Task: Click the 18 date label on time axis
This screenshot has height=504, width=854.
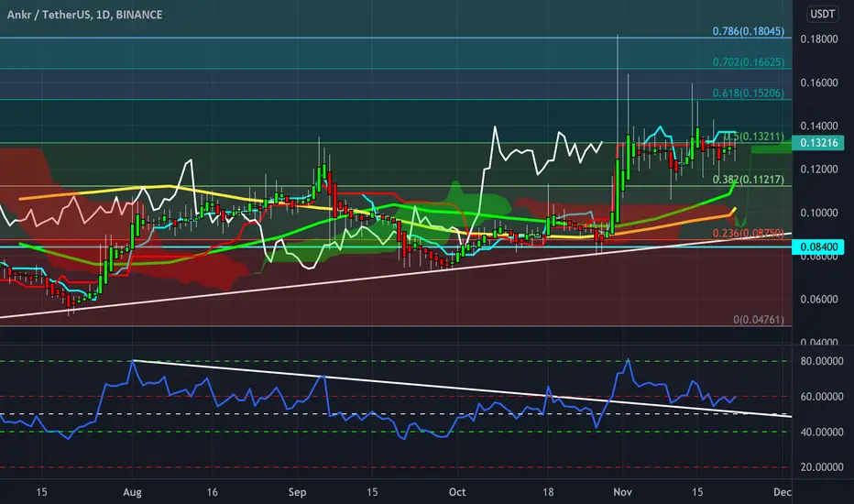Action: 548,492
